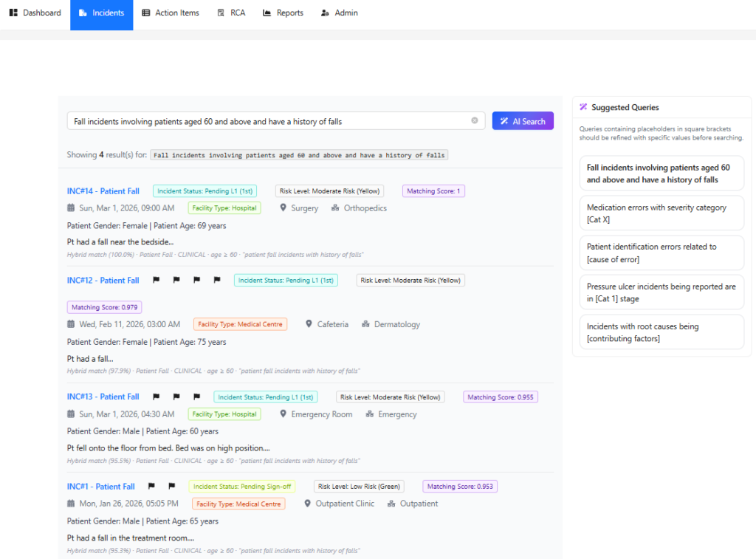
Task: Click into the incident search input field
Action: [270, 121]
